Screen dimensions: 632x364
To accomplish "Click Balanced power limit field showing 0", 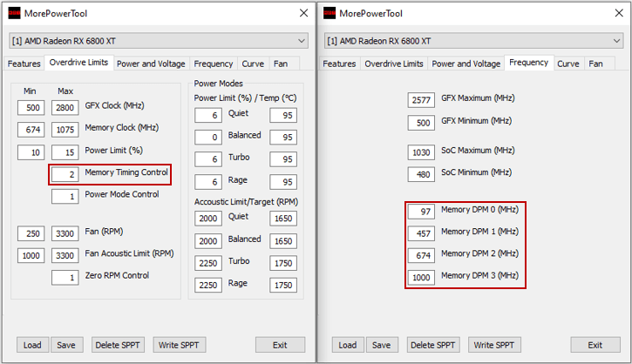I will [208, 138].
